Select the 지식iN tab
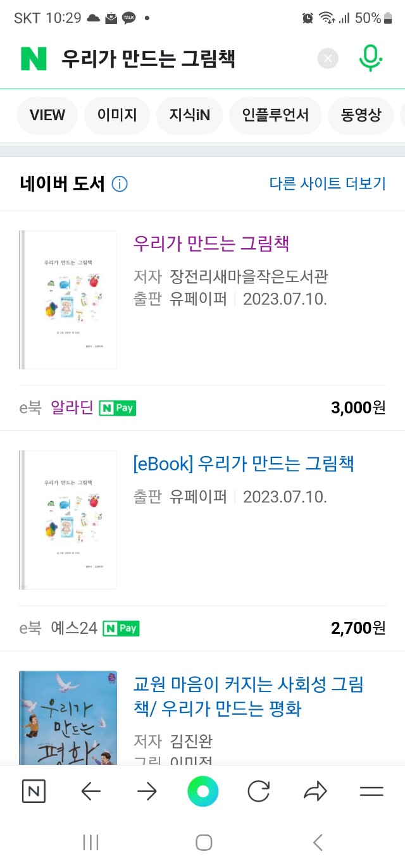Screen dimensions: 405x868 click(x=189, y=115)
